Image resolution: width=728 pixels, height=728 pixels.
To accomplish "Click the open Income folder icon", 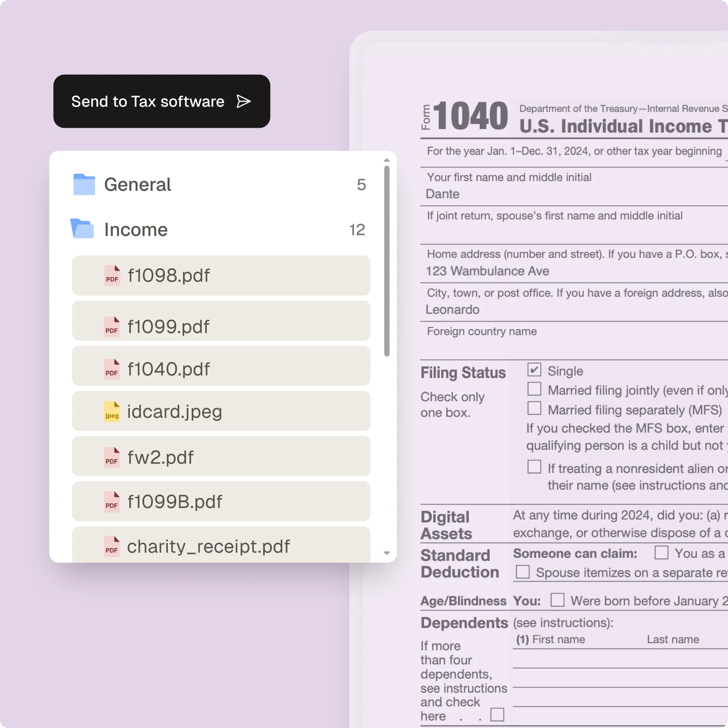I will [x=83, y=229].
